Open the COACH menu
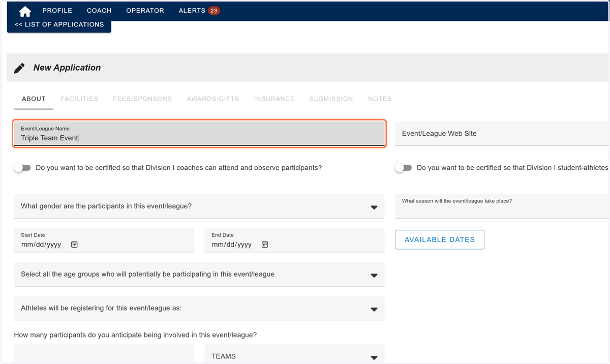This screenshot has height=364, width=610. (99, 11)
